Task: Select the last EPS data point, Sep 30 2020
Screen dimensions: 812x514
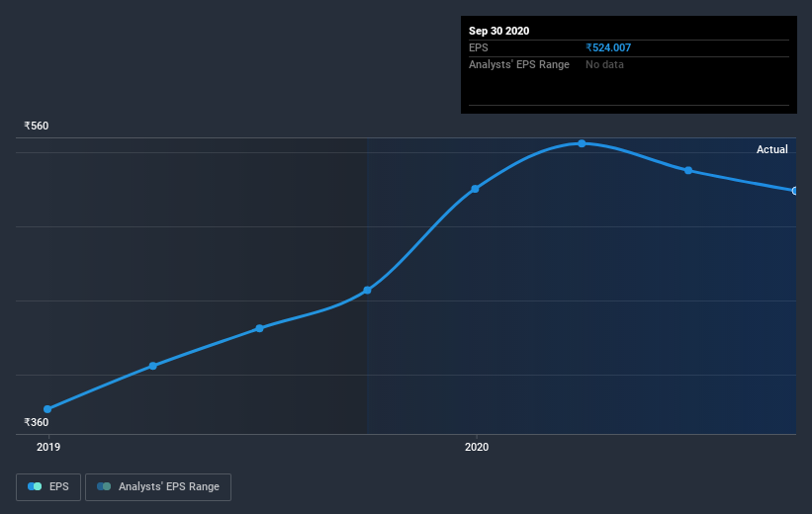Action: pos(794,191)
